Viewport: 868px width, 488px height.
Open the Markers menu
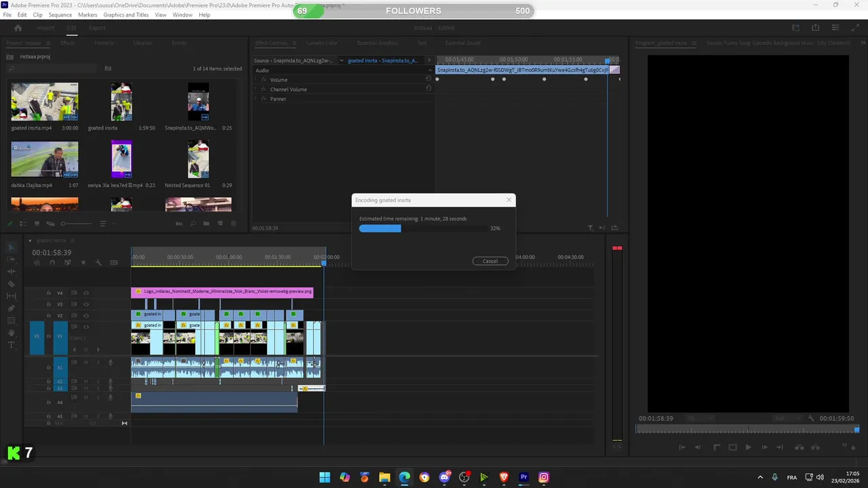tap(87, 15)
